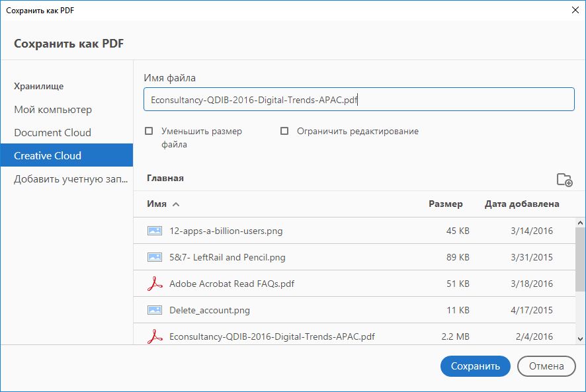Sort files by Размер column
Viewport: 586px width, 392px height.
pos(445,204)
